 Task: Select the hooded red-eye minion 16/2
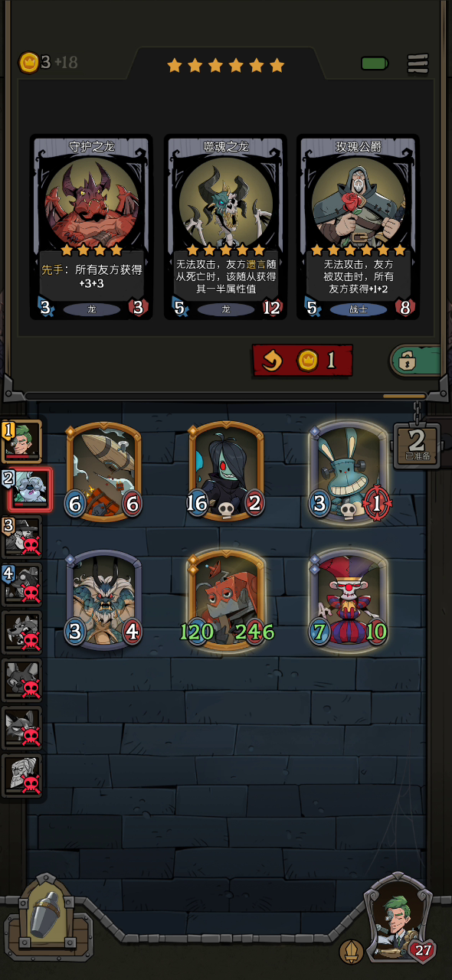[x=226, y=472]
